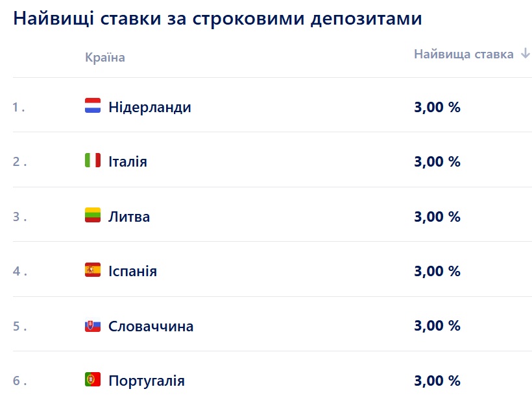532x400 pixels.
Task: Sort by the Найвища ставка column header
Action: tap(463, 54)
